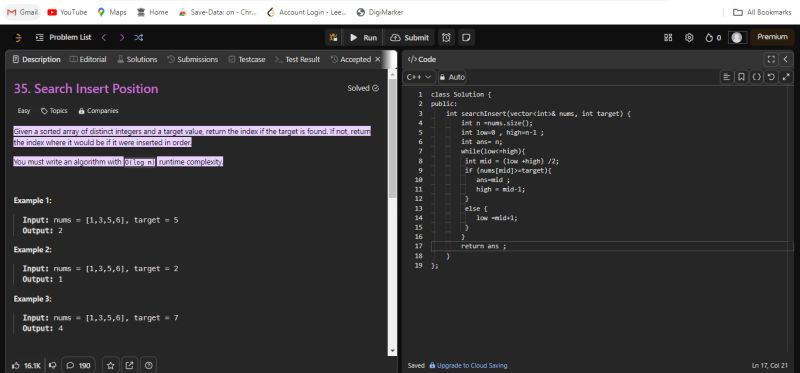The width and height of the screenshot is (800, 373).
Task: Open settings gear icon
Action: coord(689,37)
